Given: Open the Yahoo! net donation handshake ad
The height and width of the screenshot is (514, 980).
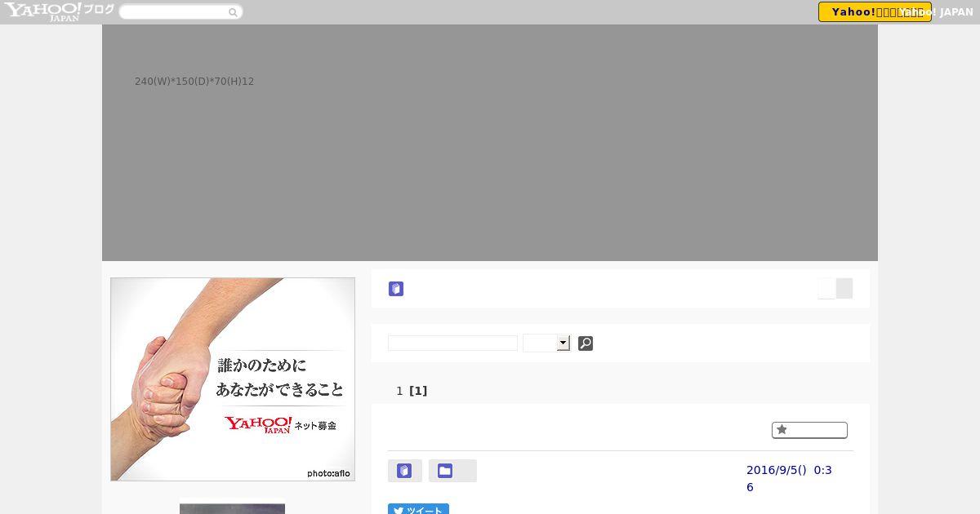Looking at the screenshot, I should 233,379.
